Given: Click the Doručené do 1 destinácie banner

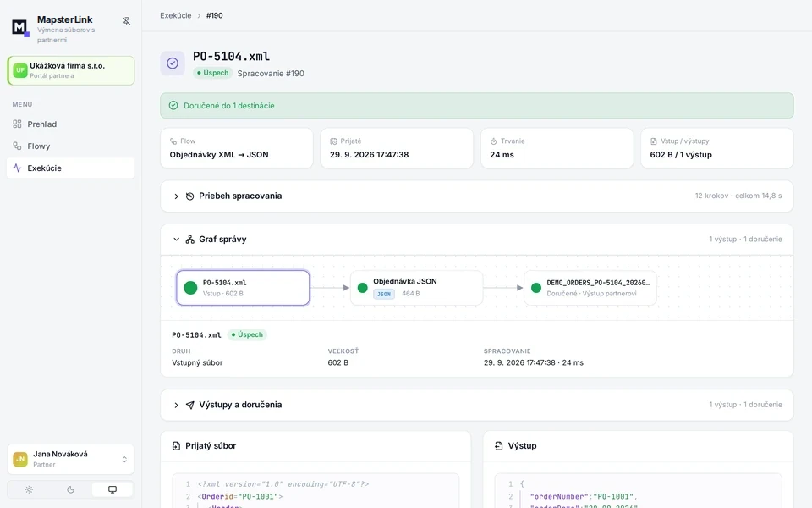Looking at the screenshot, I should [476, 105].
